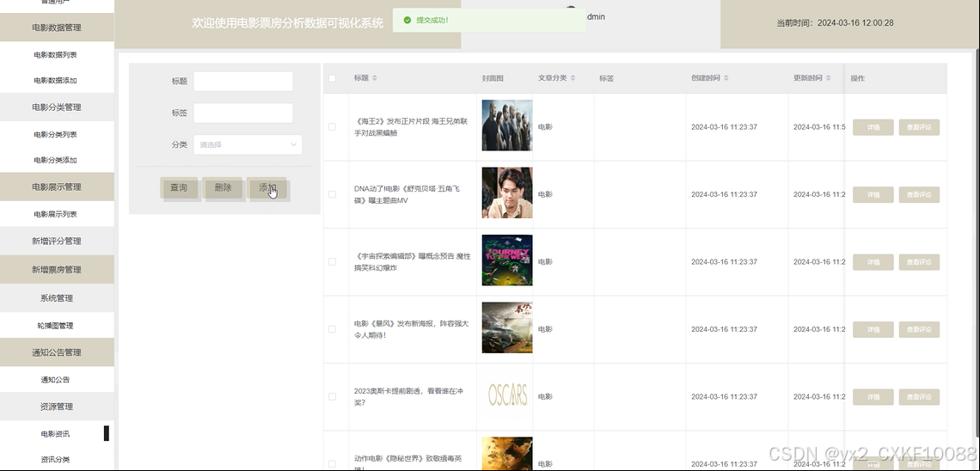Screen dimensions: 980x471
Task: Click the title 《海王2》发布正片片段 海王兄弟联手对战黑蝠鲼
Action: [411, 127]
